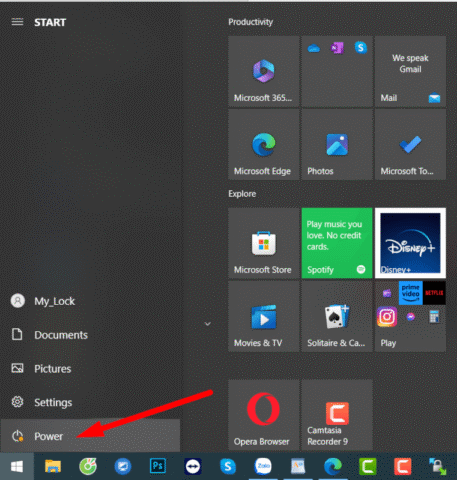This screenshot has width=457, height=480.
Task: Expand the Start menu hamburger icon
Action: point(17,22)
